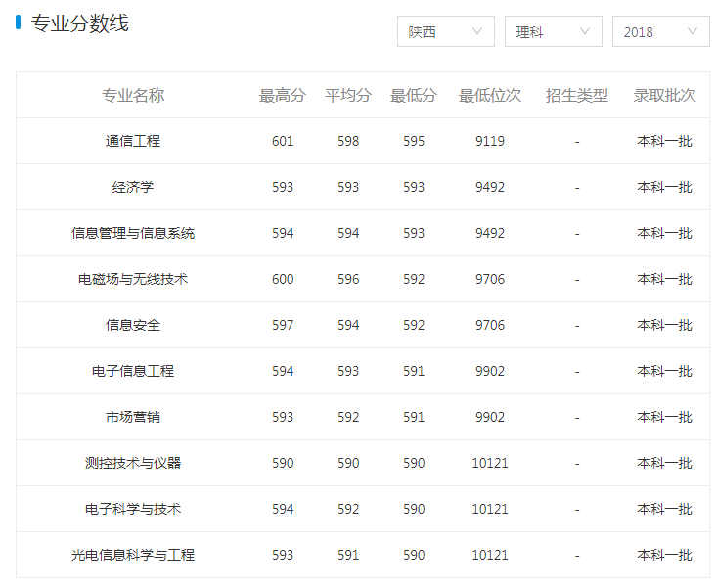Click highest score 590 for 测控技术与仪器
Image resolution: width=716 pixels, height=588 pixels.
click(283, 463)
